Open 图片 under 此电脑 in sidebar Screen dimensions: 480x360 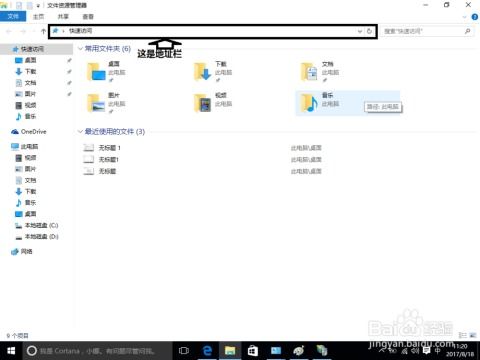(30, 169)
